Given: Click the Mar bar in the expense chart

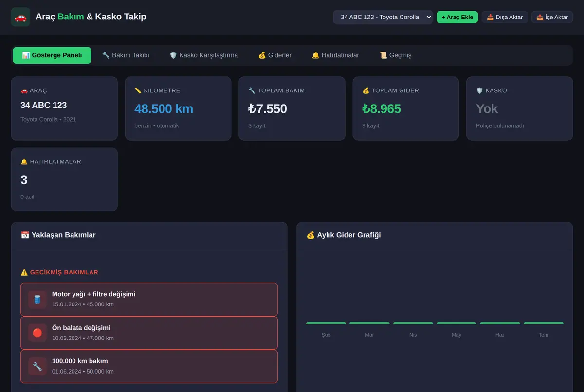Looking at the screenshot, I should click(369, 323).
